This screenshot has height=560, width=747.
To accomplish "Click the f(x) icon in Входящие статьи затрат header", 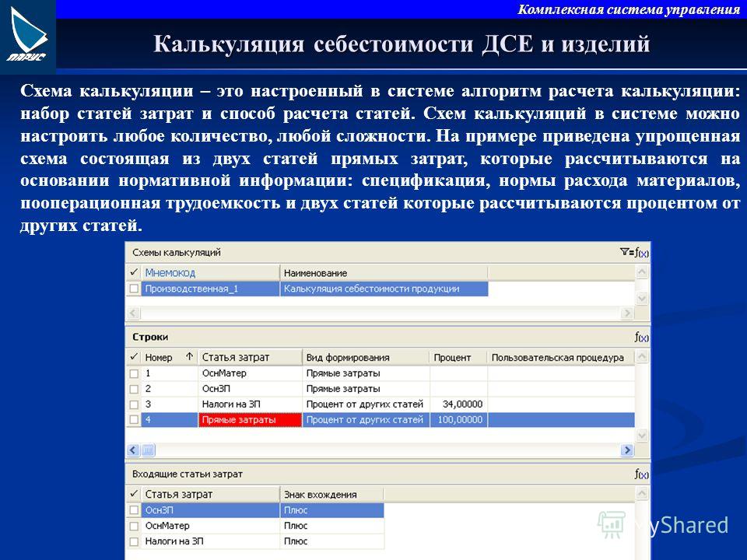I will pos(641,474).
